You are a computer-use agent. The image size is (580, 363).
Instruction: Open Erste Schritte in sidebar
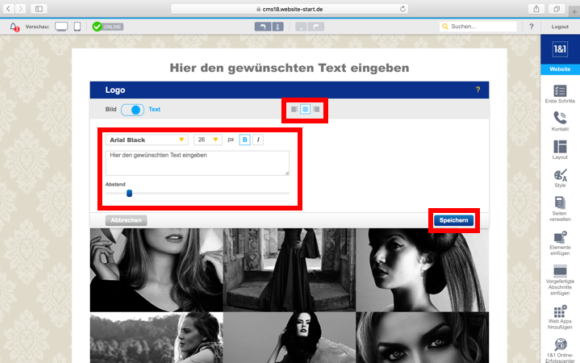[x=560, y=94]
